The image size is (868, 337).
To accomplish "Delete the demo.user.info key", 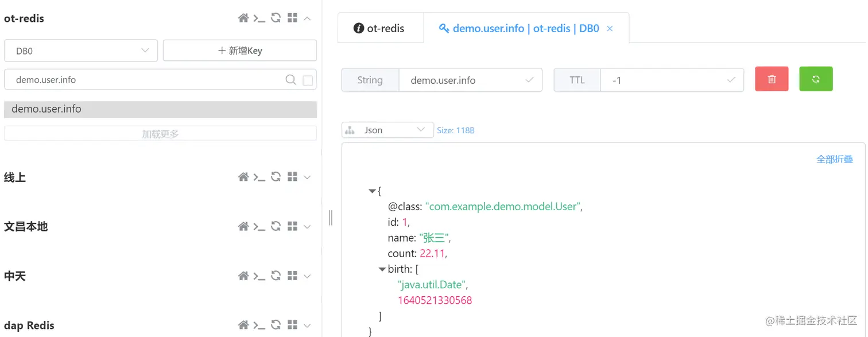I will click(x=772, y=79).
